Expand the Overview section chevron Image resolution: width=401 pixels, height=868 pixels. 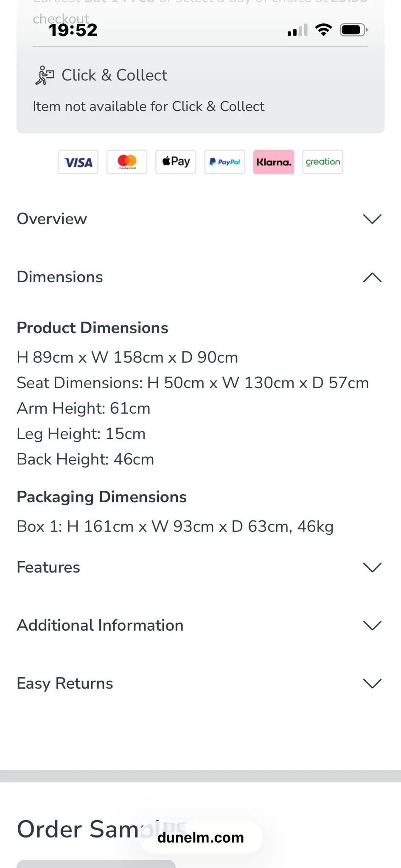[372, 219]
